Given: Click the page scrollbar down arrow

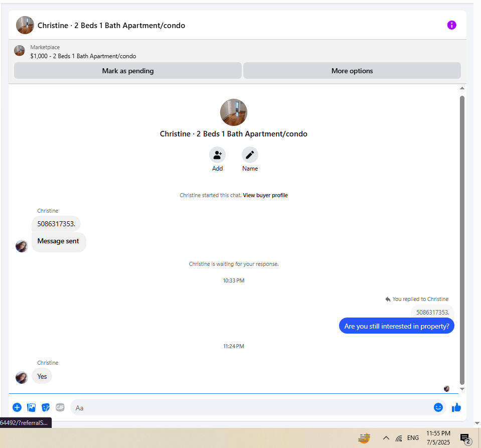Looking at the screenshot, I should coord(477,423).
